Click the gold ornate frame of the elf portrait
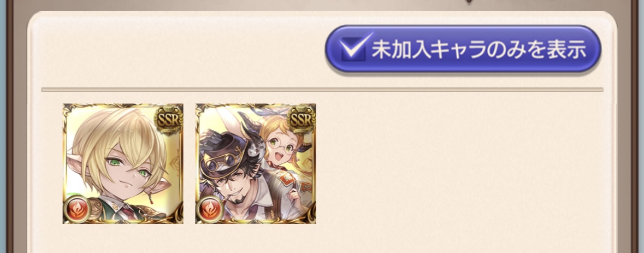This screenshot has width=644, height=253. (64, 163)
